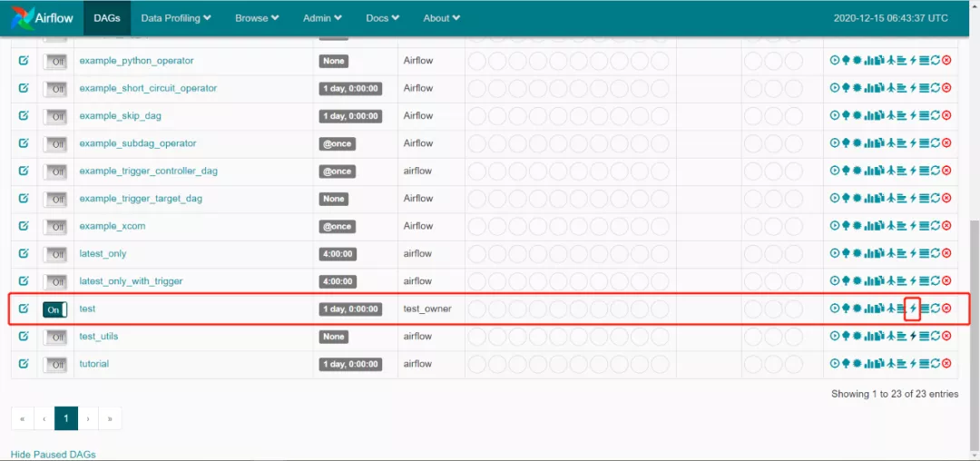Viewport: 980px width, 461px height.
Task: Click the test_owner owner cell
Action: (x=427, y=309)
